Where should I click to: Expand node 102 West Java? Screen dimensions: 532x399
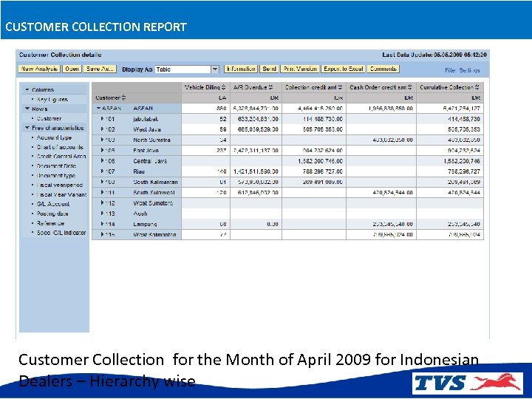(102, 129)
